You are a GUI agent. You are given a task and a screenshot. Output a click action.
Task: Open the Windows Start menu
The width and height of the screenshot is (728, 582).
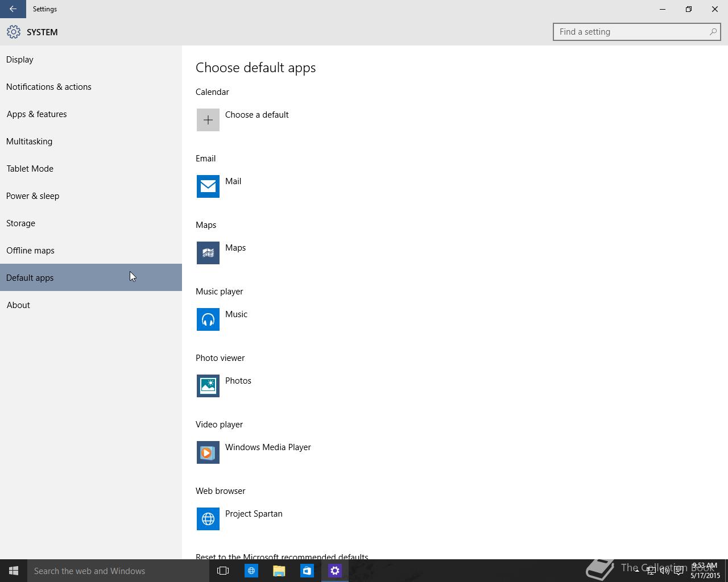tap(14, 571)
